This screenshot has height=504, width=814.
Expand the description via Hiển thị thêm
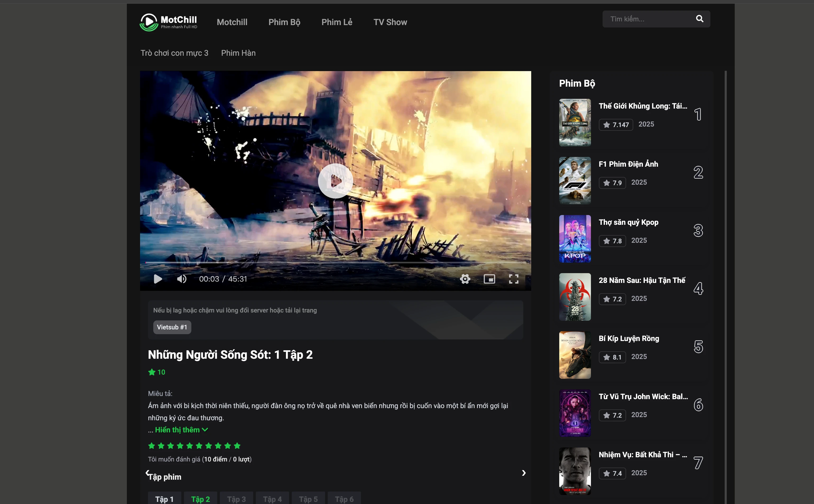click(x=178, y=430)
